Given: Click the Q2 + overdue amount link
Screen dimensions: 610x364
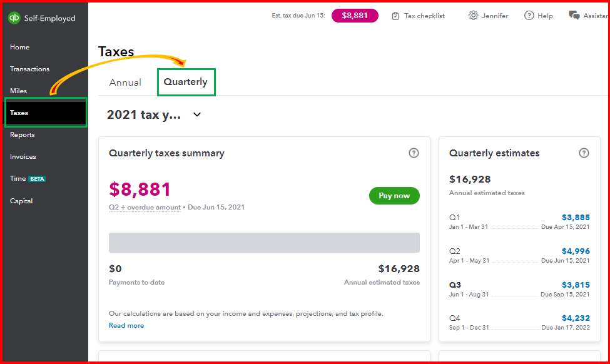Looking at the screenshot, I should [145, 207].
